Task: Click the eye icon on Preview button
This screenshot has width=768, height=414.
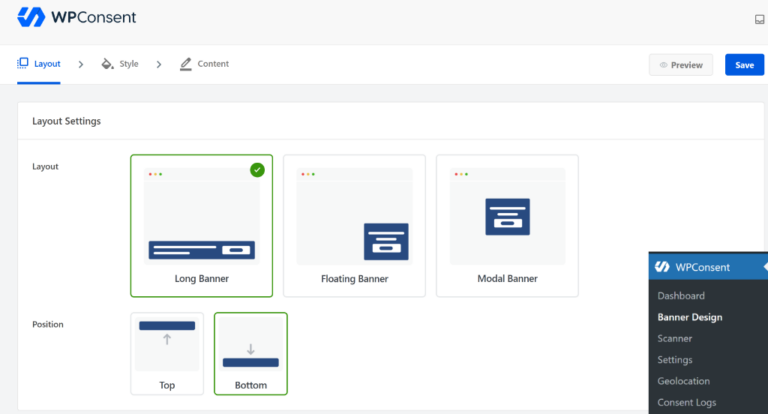Action: tap(663, 65)
